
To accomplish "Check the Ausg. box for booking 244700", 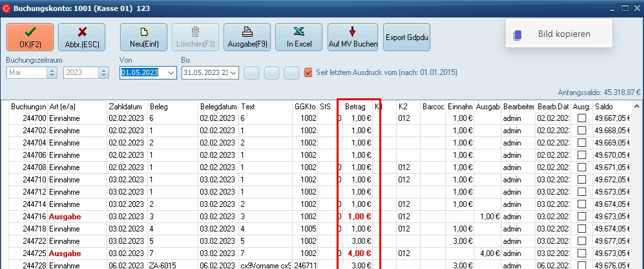I will pos(581,118).
